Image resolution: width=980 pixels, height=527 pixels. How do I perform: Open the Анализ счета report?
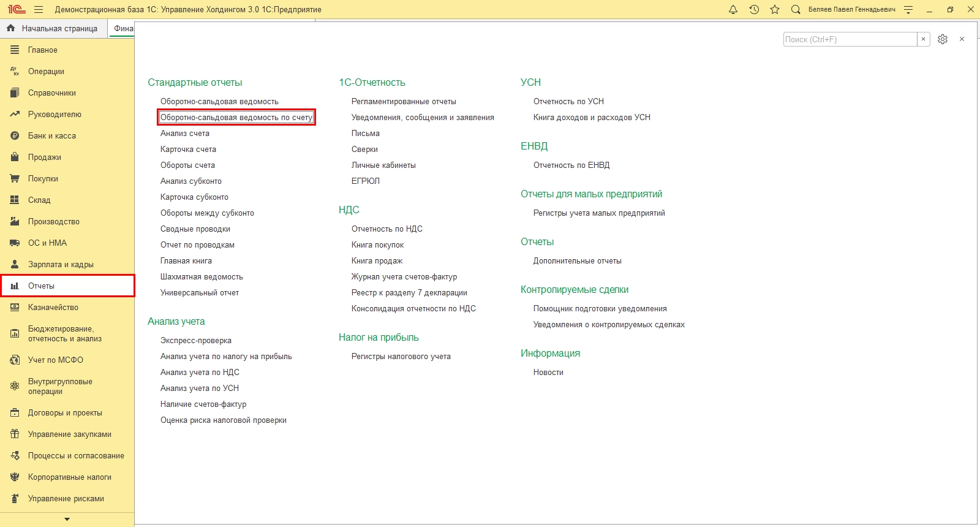(185, 133)
